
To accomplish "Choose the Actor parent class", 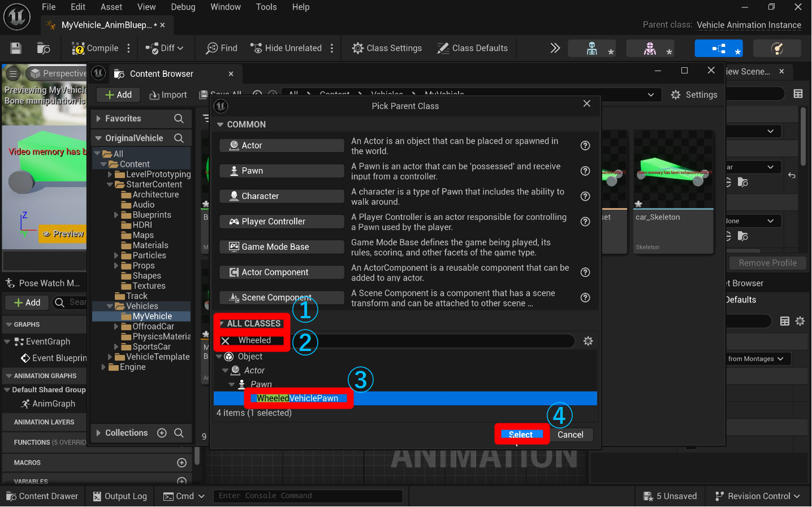I will point(282,145).
